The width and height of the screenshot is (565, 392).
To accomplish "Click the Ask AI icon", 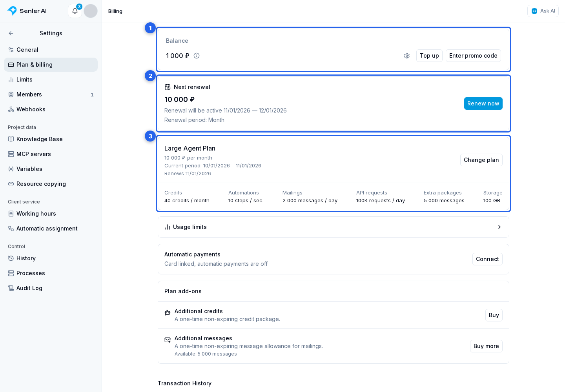I will click(x=534, y=11).
